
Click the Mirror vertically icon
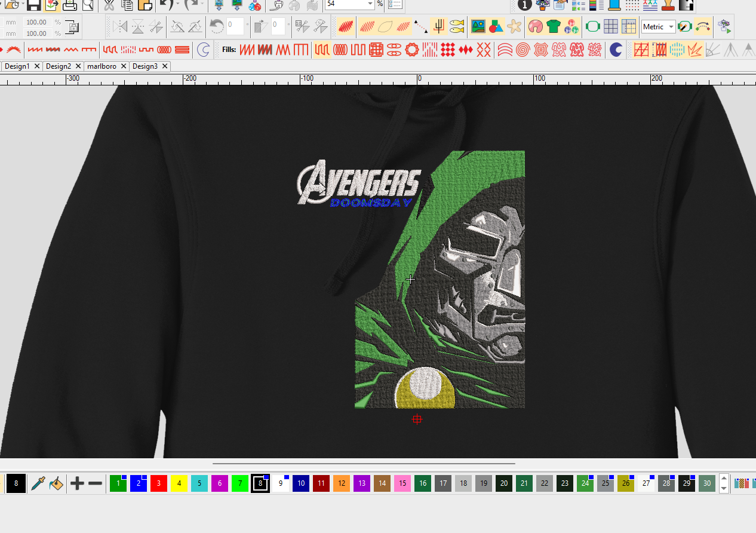pyautogui.click(x=138, y=26)
